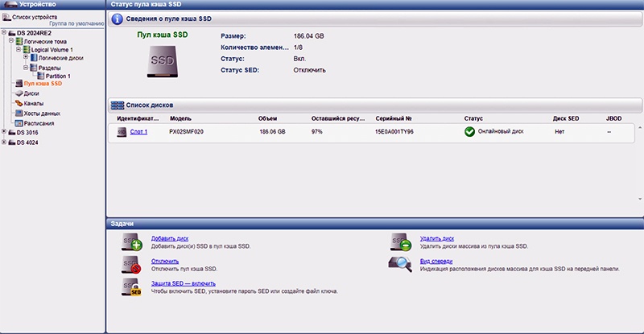Expand the Логические диски node

coord(26,56)
